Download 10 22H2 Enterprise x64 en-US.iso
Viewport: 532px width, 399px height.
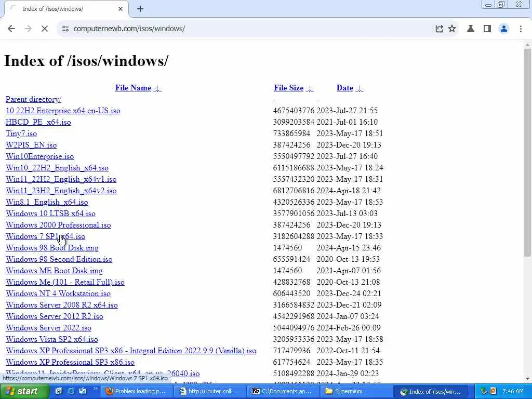[x=63, y=111]
